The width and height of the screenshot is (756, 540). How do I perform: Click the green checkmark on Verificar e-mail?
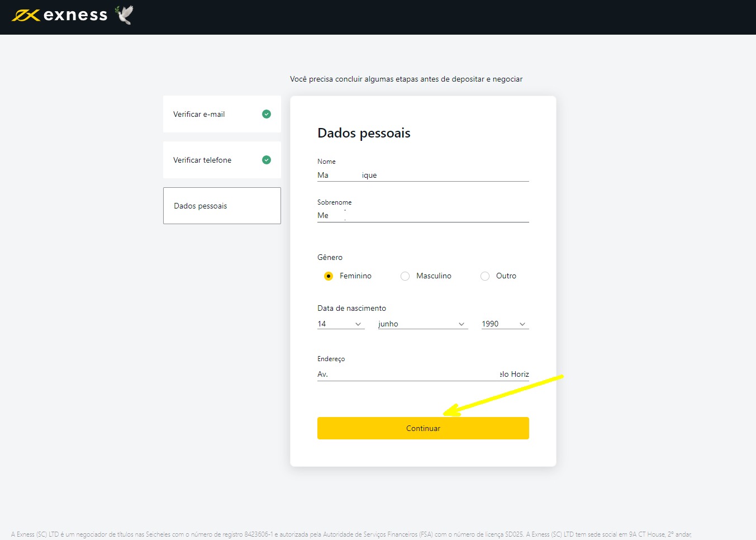267,113
